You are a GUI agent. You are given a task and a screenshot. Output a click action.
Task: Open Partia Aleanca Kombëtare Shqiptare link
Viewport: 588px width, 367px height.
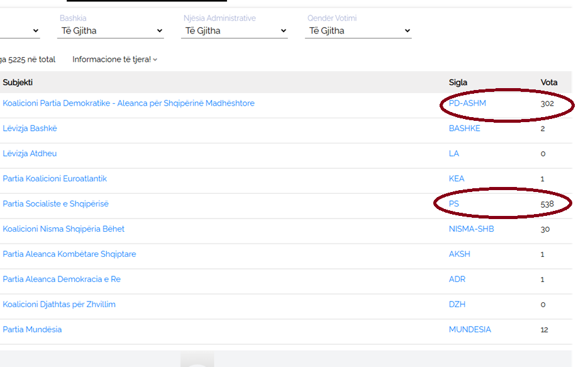point(69,254)
